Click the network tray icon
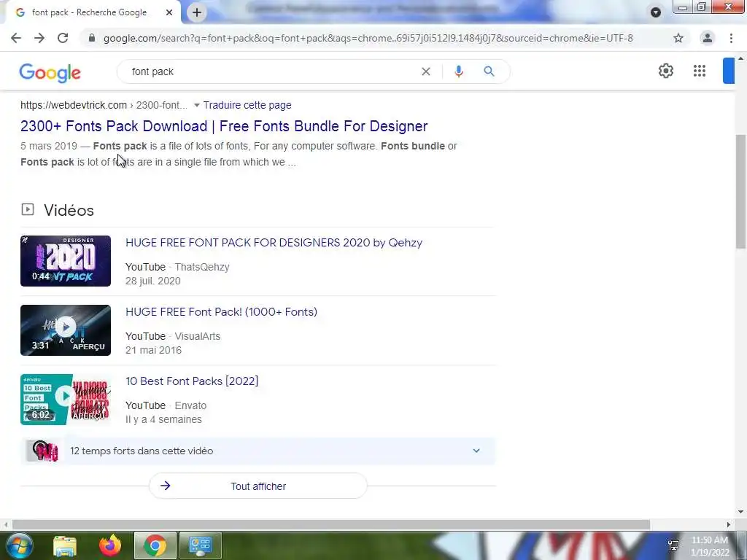Viewport: 747px width, 560px height. tap(673, 545)
